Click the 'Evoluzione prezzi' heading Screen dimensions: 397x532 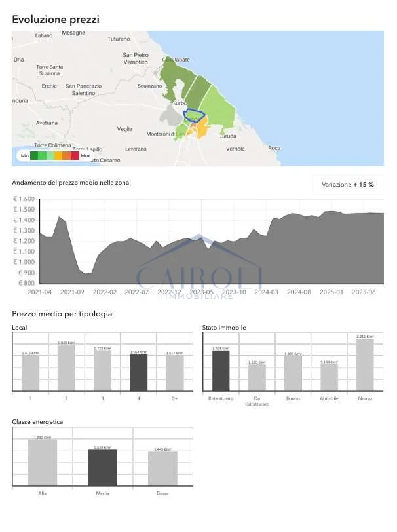tap(56, 20)
